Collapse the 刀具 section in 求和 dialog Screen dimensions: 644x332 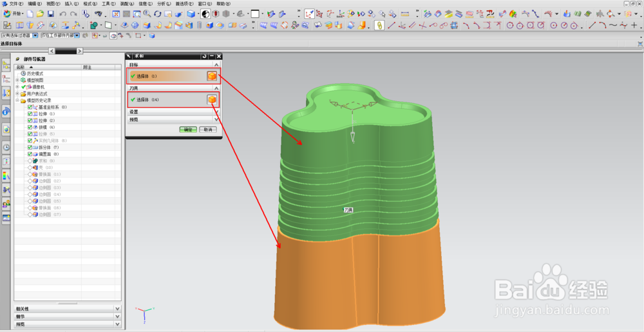point(216,88)
